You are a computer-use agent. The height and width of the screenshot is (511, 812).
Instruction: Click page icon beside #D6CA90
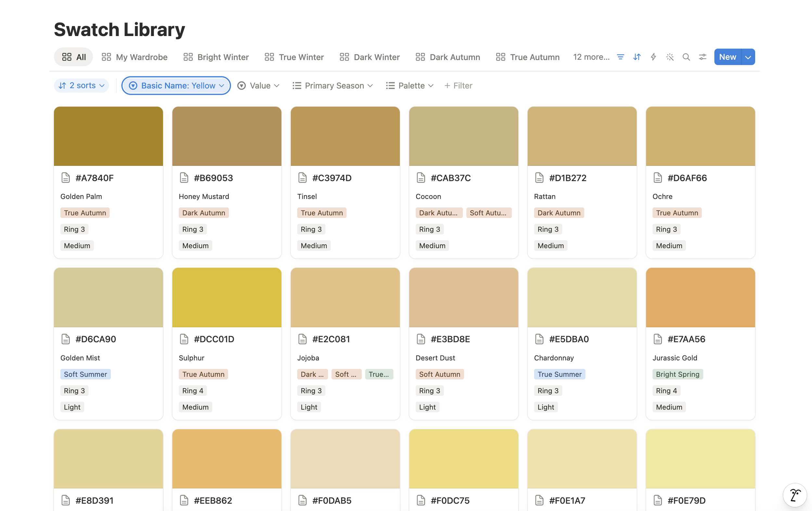point(66,339)
